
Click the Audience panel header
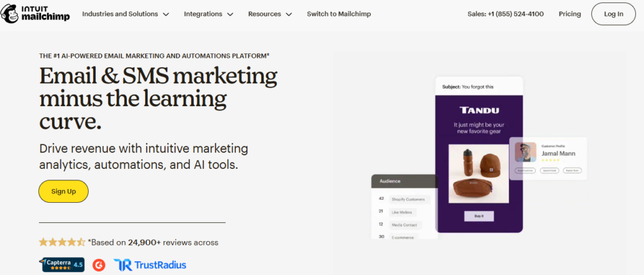point(404,181)
